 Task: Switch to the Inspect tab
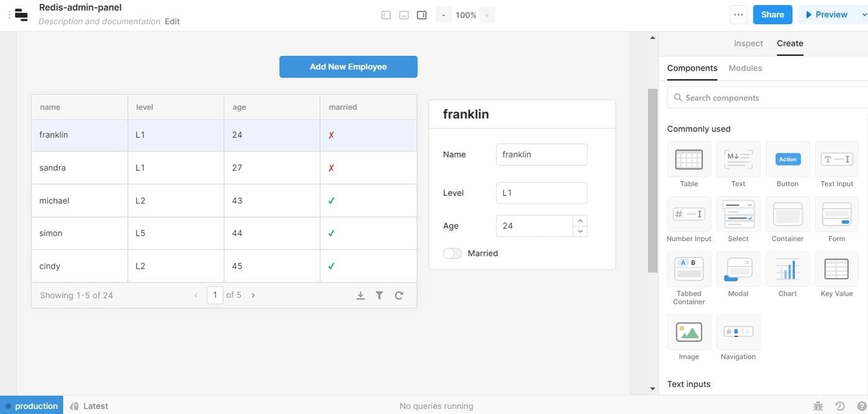[748, 43]
